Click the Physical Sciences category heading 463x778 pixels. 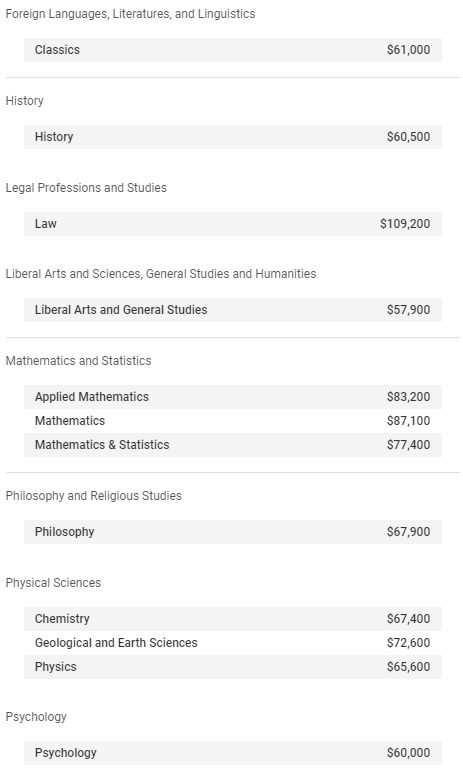pyautogui.click(x=53, y=583)
